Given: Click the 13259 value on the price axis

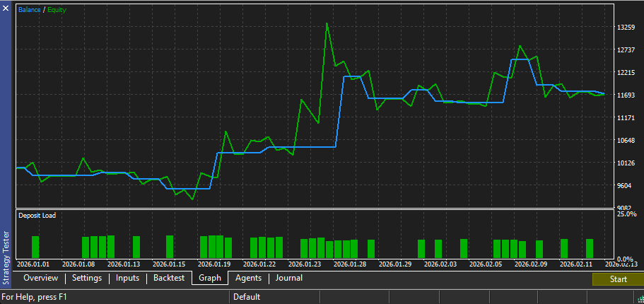Looking at the screenshot, I should (x=626, y=28).
